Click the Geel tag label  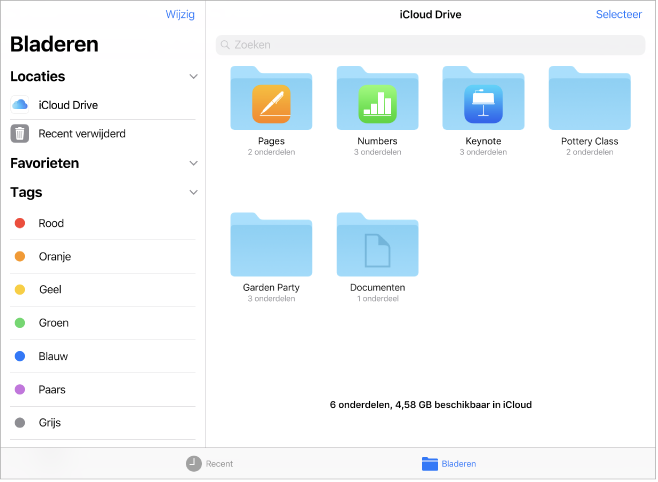coord(50,289)
